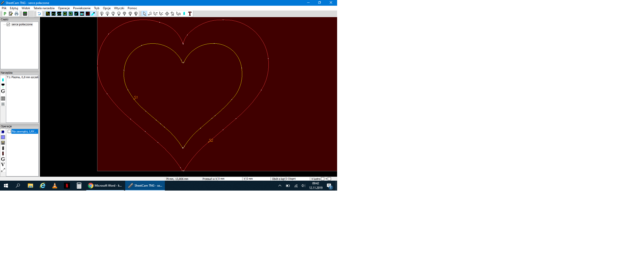Click the edit document pencil icon
The width and height of the screenshot is (644, 266).
[11, 14]
